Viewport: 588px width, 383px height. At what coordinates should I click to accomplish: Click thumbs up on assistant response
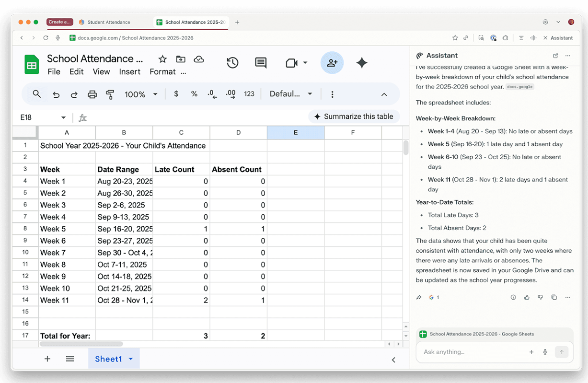(527, 297)
